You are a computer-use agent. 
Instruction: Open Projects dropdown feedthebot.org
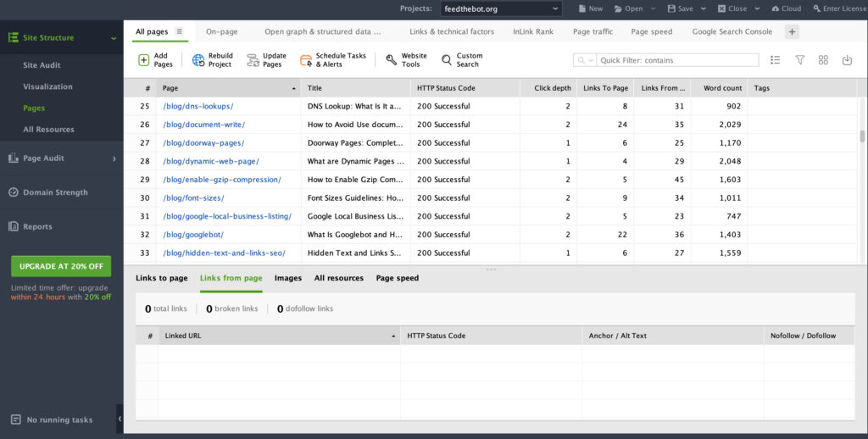tap(501, 8)
